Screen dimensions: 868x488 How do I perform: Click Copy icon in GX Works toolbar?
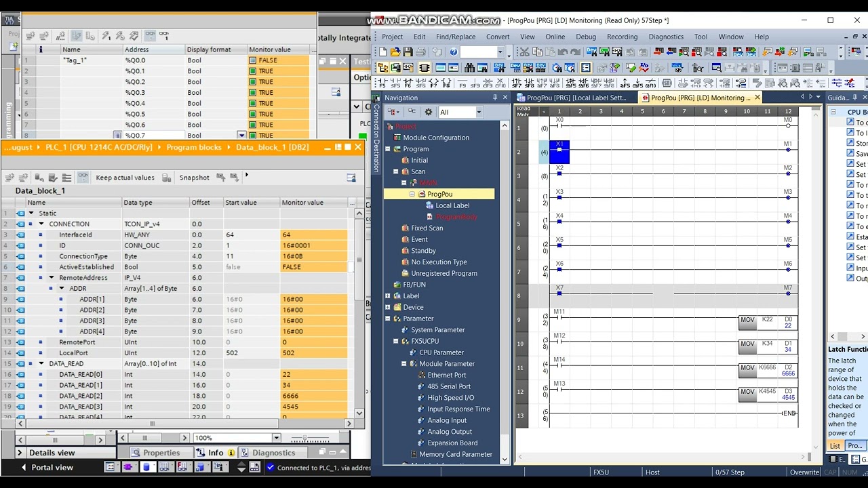(x=537, y=52)
